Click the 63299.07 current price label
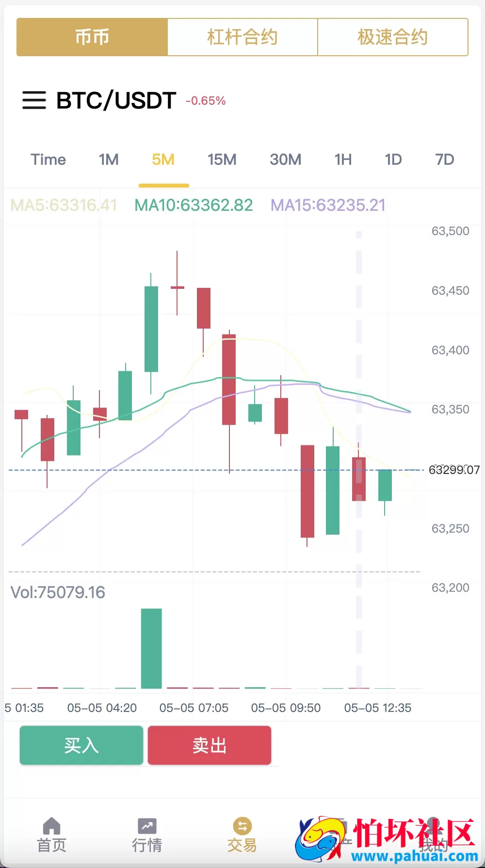Image resolution: width=485 pixels, height=868 pixels. tap(454, 470)
